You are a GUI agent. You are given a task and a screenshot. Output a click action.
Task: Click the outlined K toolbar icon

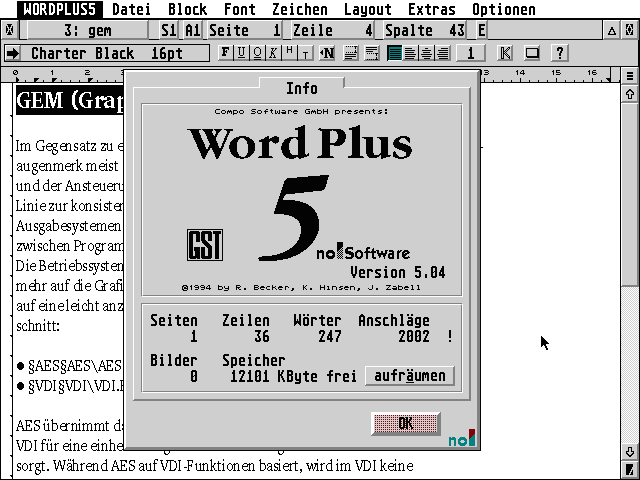505,53
